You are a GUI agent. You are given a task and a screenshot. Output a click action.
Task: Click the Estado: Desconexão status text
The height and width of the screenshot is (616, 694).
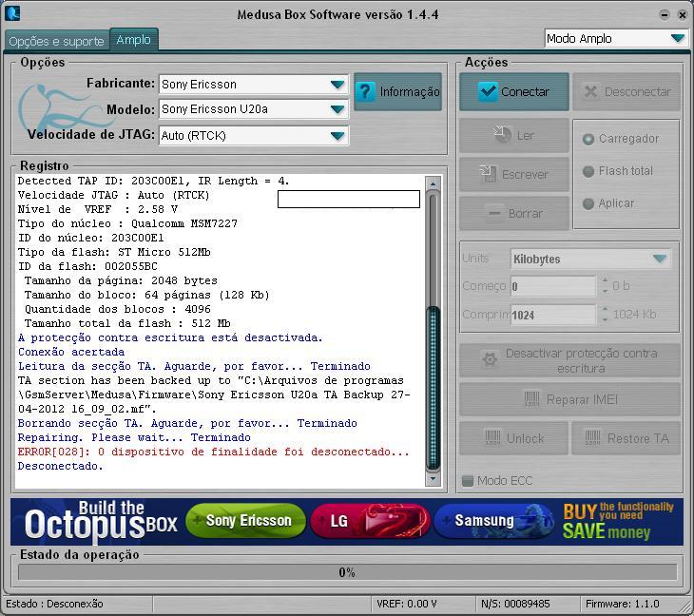tap(54, 604)
